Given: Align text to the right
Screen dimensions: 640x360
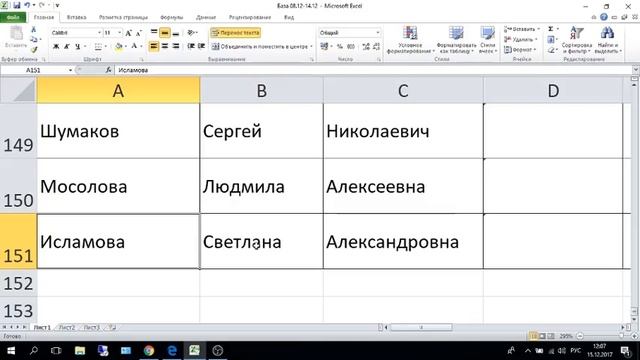Looking at the screenshot, I should [x=176, y=46].
